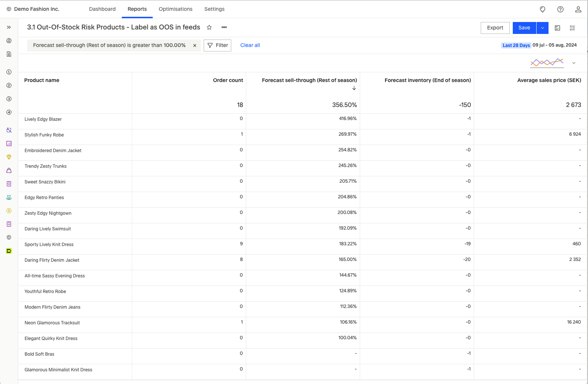Select the circled number 1 sidebar icon
This screenshot has height=384, width=588.
click(x=9, y=72)
